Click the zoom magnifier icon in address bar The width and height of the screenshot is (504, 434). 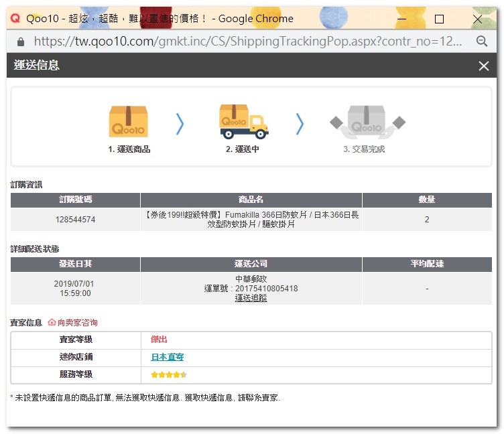[481, 41]
